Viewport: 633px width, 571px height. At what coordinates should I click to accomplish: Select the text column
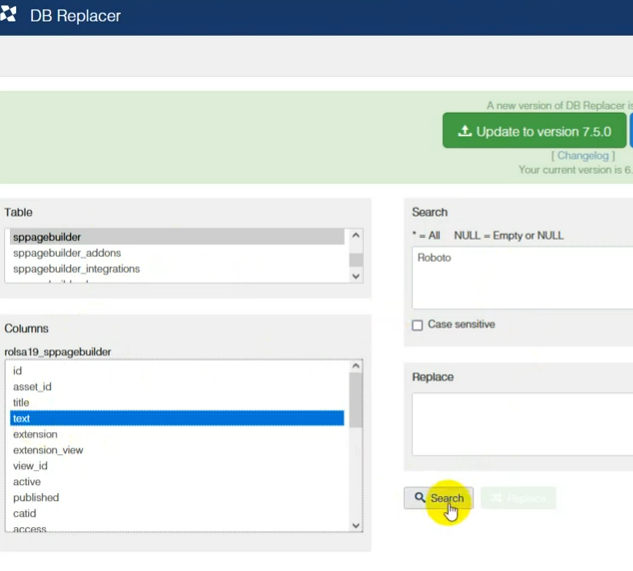pos(22,418)
